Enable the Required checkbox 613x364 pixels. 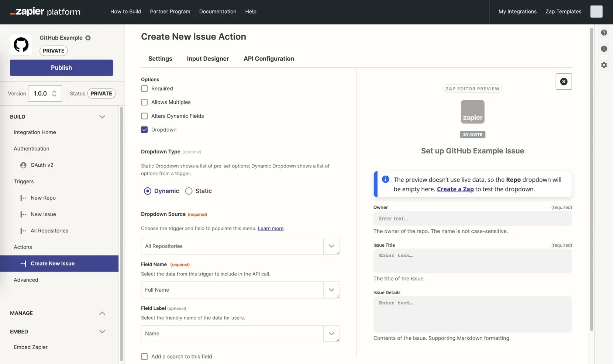point(144,89)
